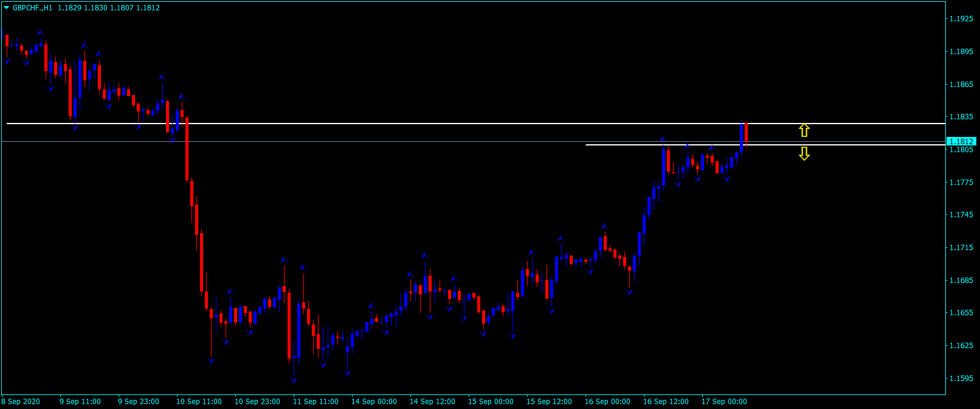Click the price axis label 1.1715
The height and width of the screenshot is (409, 980).
tap(961, 248)
